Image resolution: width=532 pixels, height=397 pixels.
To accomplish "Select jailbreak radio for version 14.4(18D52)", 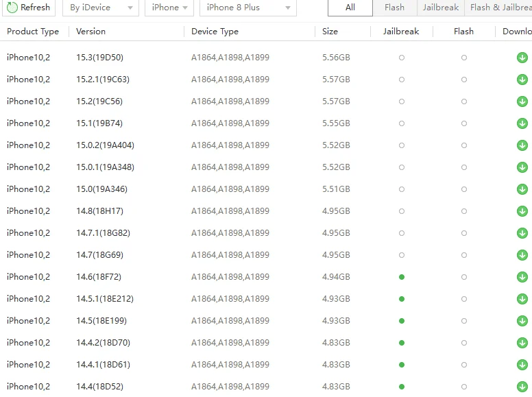I will click(402, 387).
